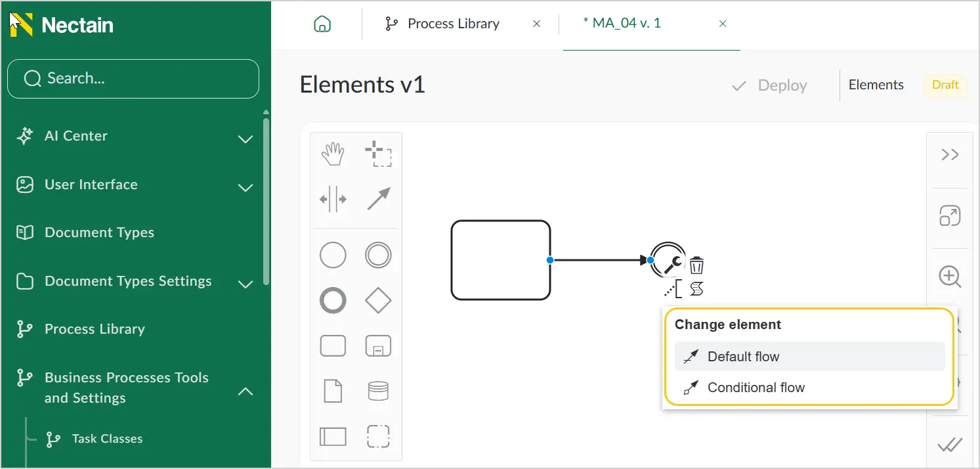The image size is (980, 469).
Task: Open the AI Center section
Action: tap(76, 136)
